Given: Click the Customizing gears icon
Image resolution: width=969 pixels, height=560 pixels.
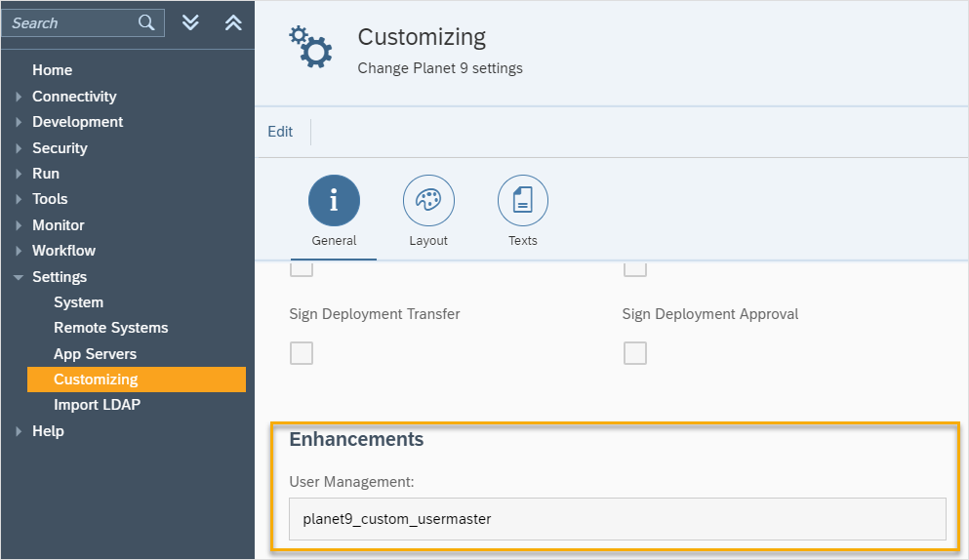Looking at the screenshot, I should [x=310, y=47].
